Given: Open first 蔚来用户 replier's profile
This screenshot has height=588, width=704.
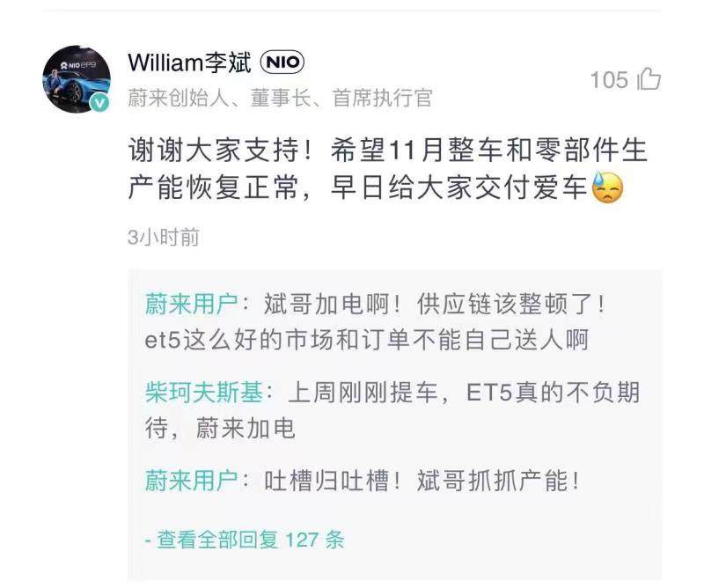Looking at the screenshot, I should tap(191, 304).
